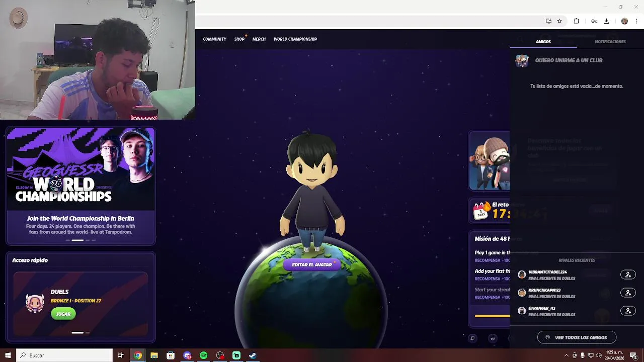This screenshot has height=362, width=644.
Task: Click the green Jugar button for Duels
Action: 63,314
